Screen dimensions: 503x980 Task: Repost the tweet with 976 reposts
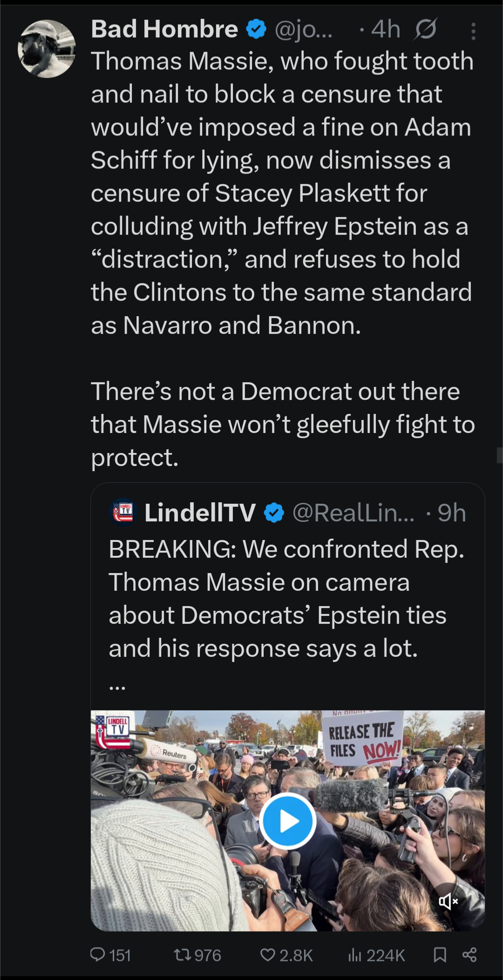[x=197, y=955]
